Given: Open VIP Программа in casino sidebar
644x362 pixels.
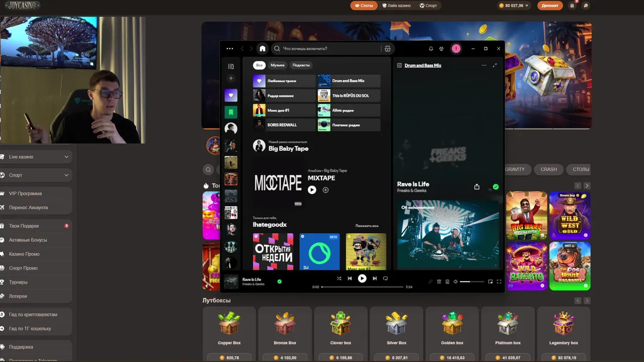Looking at the screenshot, I should [x=35, y=194].
